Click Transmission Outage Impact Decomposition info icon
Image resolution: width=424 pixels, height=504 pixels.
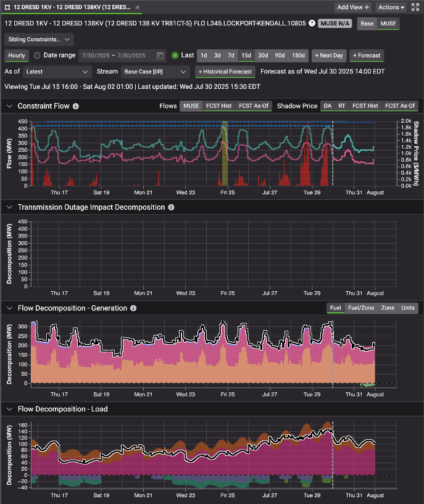[171, 207]
